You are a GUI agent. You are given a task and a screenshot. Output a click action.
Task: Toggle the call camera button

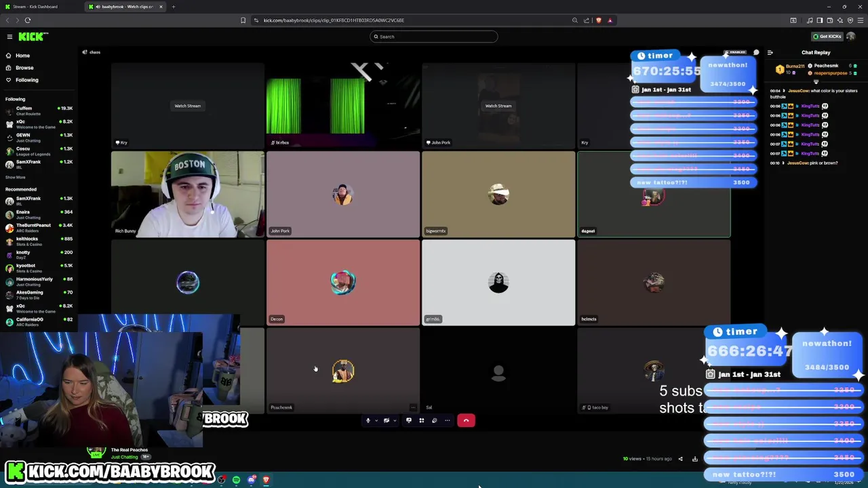point(387,420)
